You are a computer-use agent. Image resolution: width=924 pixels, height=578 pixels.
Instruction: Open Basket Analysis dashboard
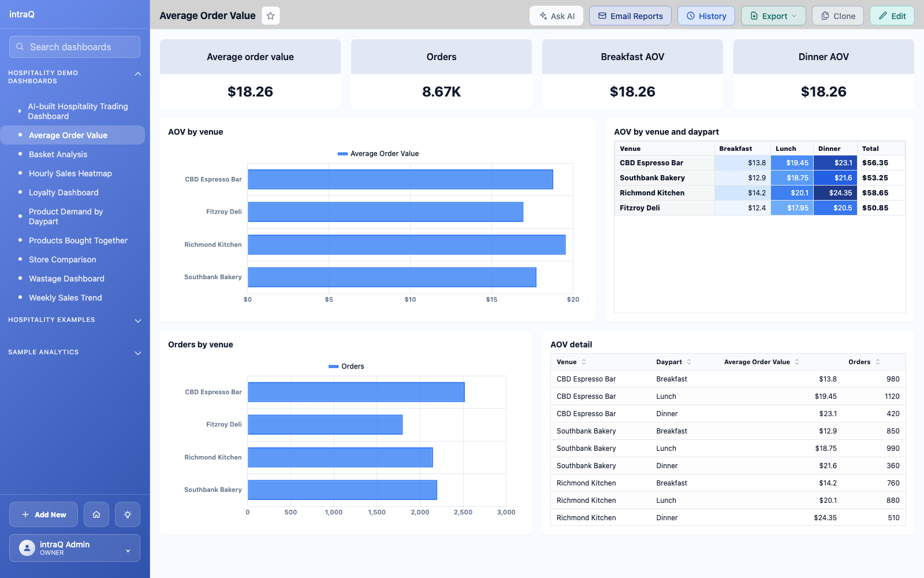(x=58, y=154)
